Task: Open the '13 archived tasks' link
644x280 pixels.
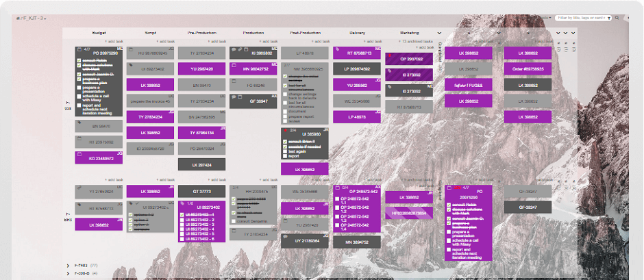Action: [416, 42]
